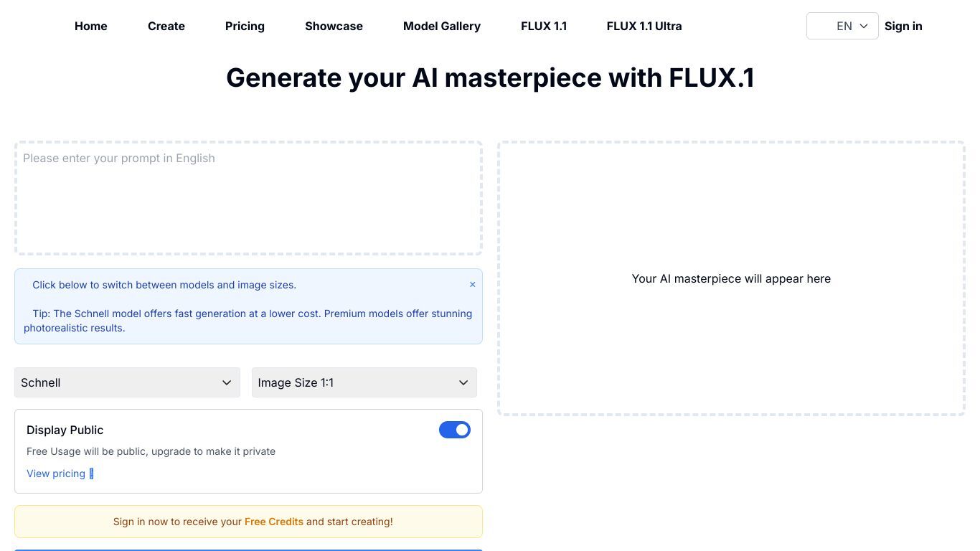Open the Showcase page
This screenshot has width=980, height=551.
[x=334, y=26]
